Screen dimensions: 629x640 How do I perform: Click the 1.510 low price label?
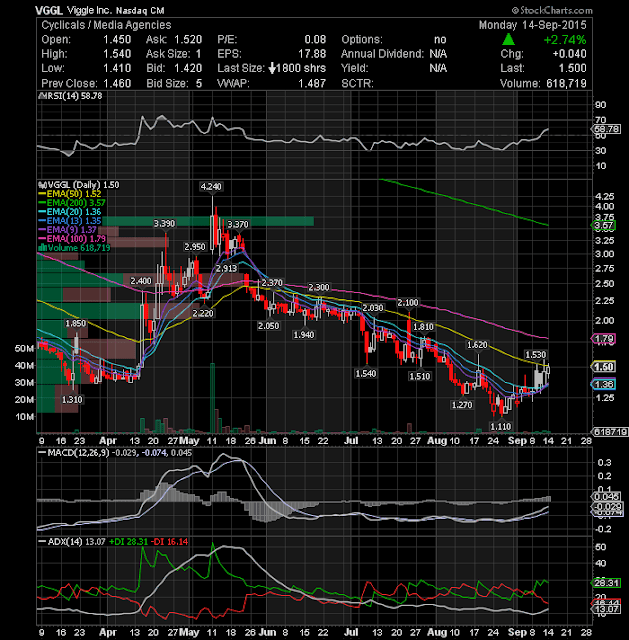tap(420, 376)
